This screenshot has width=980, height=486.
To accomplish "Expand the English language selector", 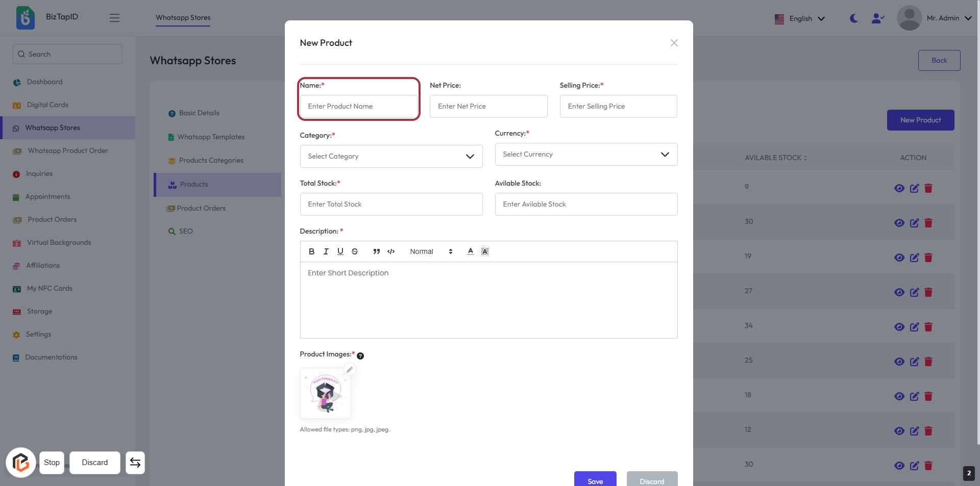I will [800, 19].
